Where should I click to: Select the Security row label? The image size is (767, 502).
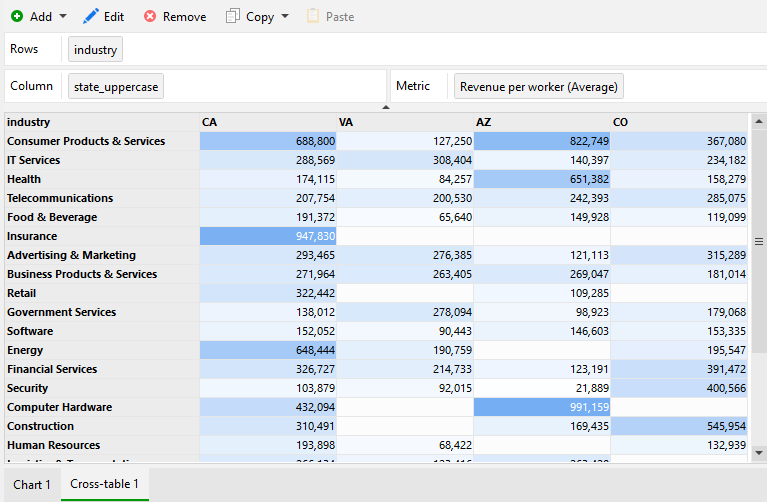tap(102, 388)
